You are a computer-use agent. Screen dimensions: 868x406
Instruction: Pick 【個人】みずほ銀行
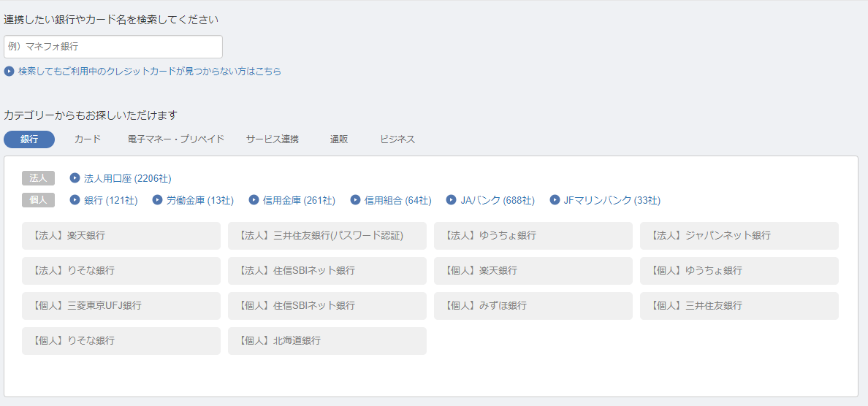coord(533,306)
